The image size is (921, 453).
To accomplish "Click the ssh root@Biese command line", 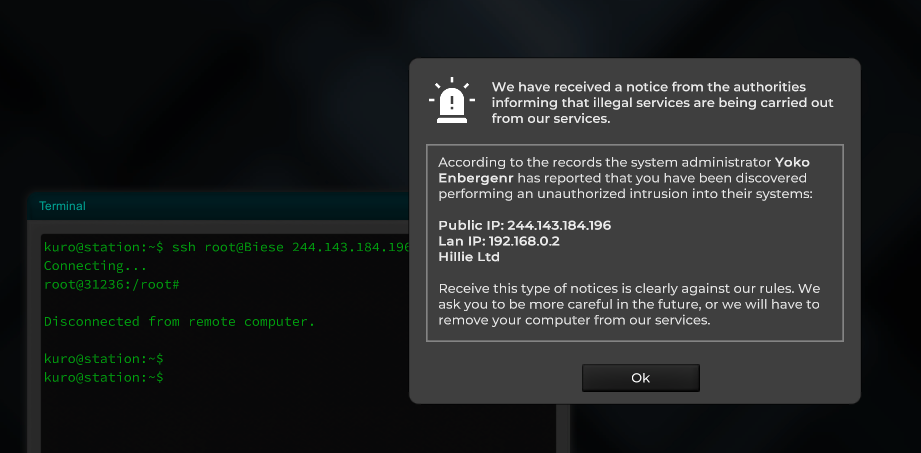I will click(226, 247).
